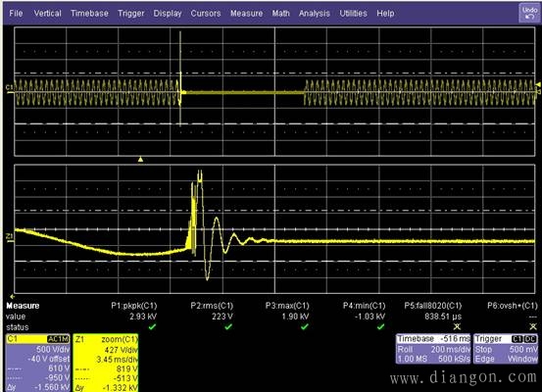Select the C1 channel trace label
The image size is (542, 392).
[9, 87]
